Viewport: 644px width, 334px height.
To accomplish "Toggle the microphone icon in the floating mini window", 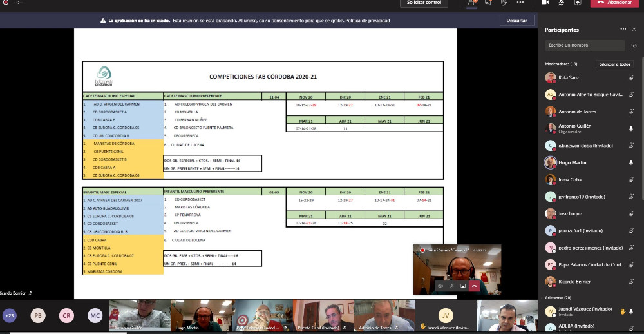I will tap(452, 286).
